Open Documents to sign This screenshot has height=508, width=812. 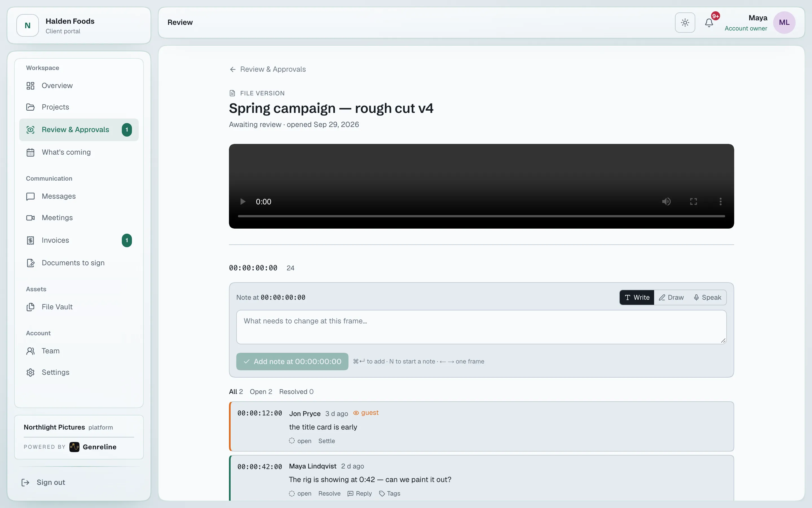coord(79,263)
